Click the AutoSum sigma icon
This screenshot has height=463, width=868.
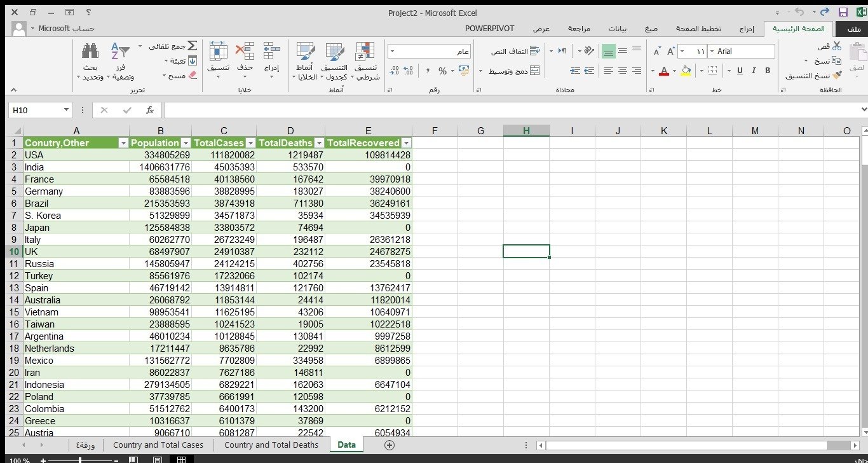coord(192,46)
